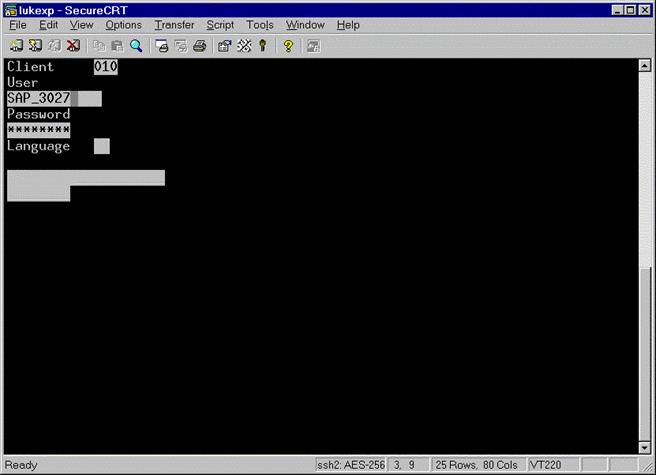Click the empty Language field
This screenshot has height=475, width=656.
[x=102, y=146]
